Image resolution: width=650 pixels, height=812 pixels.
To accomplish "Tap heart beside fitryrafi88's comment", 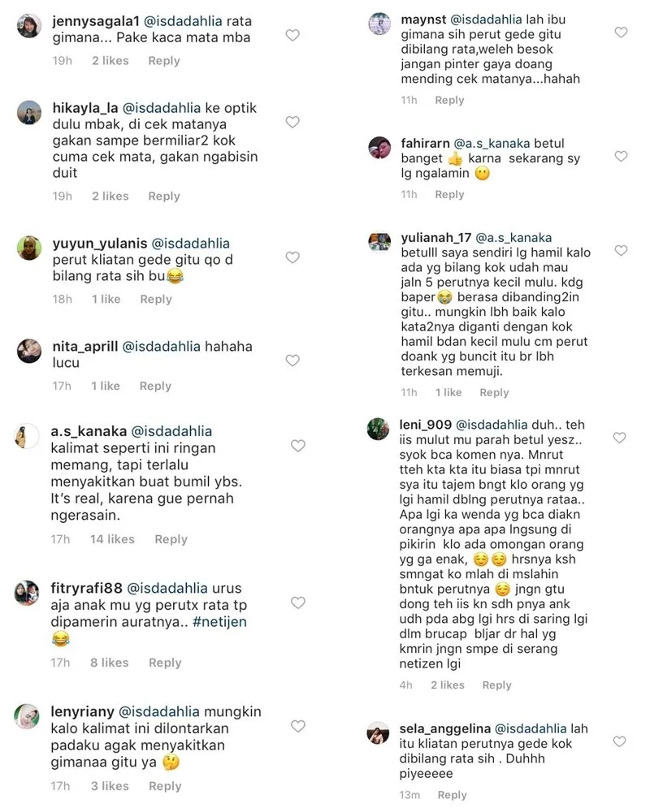I will click(x=298, y=603).
